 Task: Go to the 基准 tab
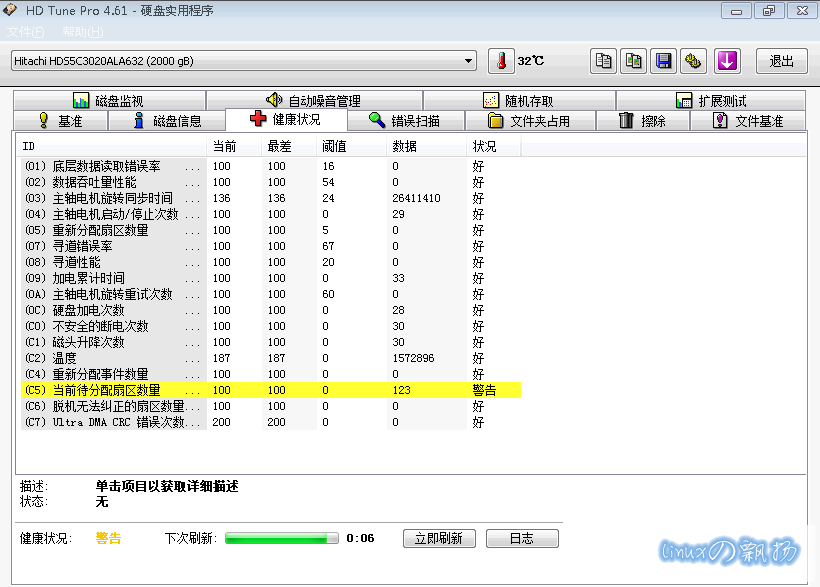click(x=60, y=121)
